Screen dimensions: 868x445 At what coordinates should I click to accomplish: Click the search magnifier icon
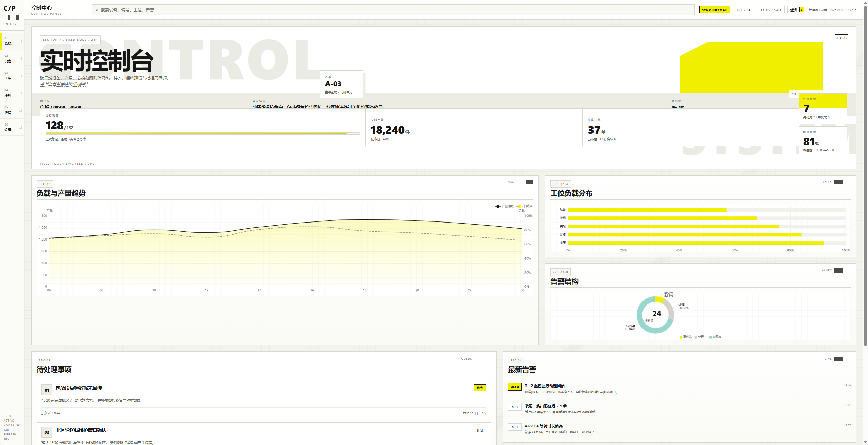pos(97,10)
